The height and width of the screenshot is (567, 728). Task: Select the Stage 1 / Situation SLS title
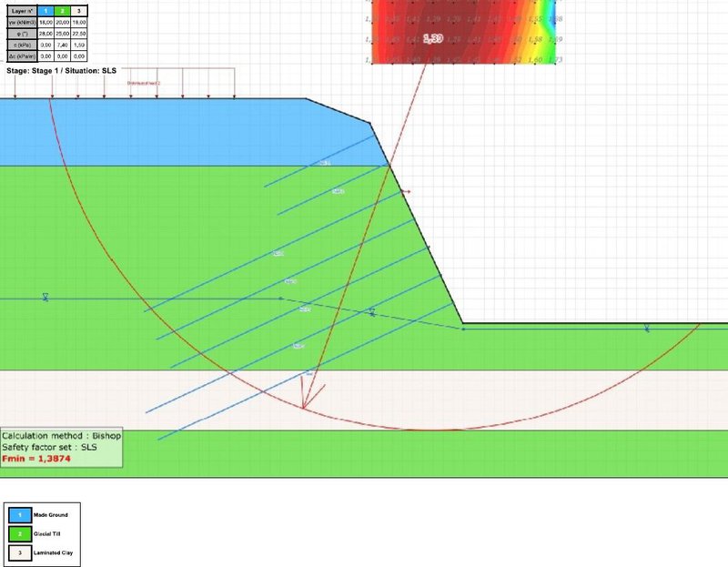[x=59, y=69]
